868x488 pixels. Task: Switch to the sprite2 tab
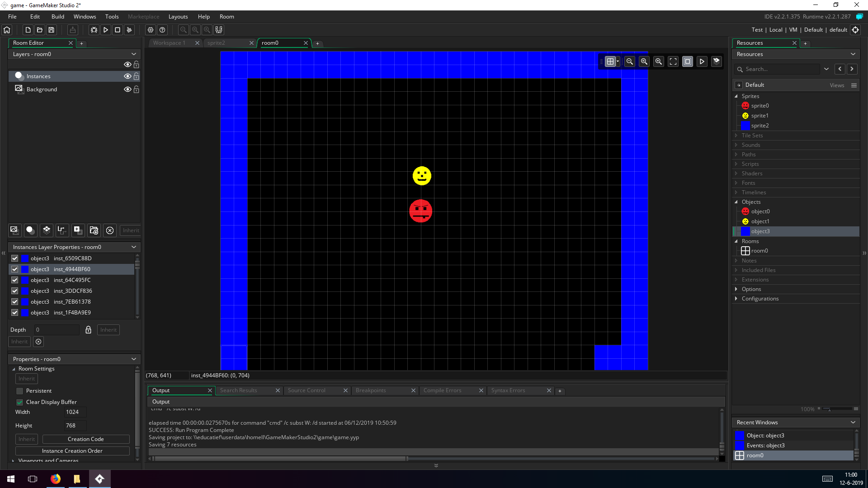click(x=217, y=43)
